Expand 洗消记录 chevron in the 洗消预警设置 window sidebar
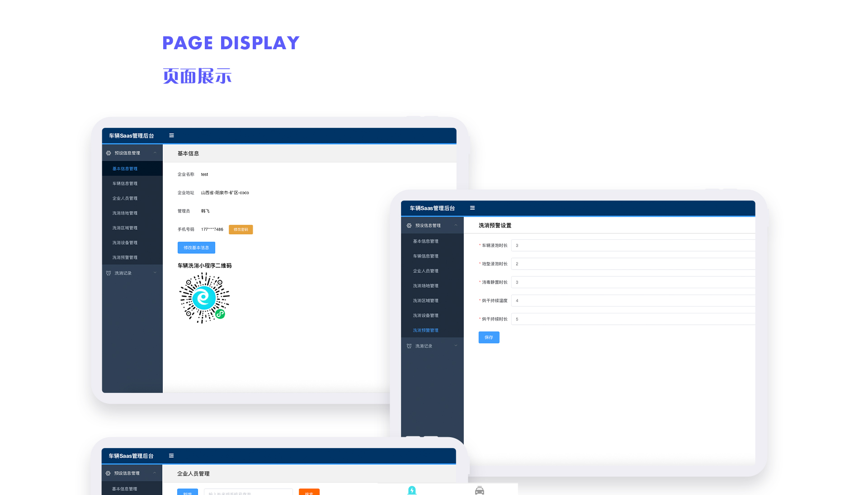 tap(456, 346)
